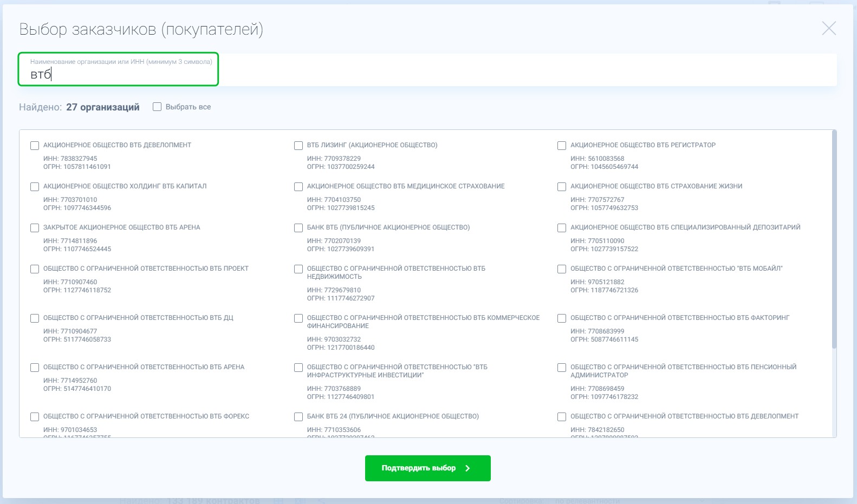Click INN value 7714811896 of ЗАО ВТБ Арена

[x=79, y=241]
